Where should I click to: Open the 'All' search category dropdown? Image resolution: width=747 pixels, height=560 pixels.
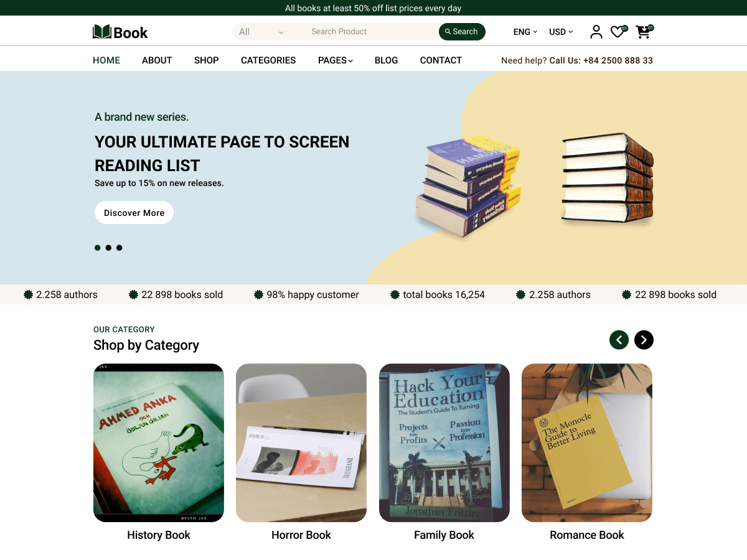tap(261, 31)
